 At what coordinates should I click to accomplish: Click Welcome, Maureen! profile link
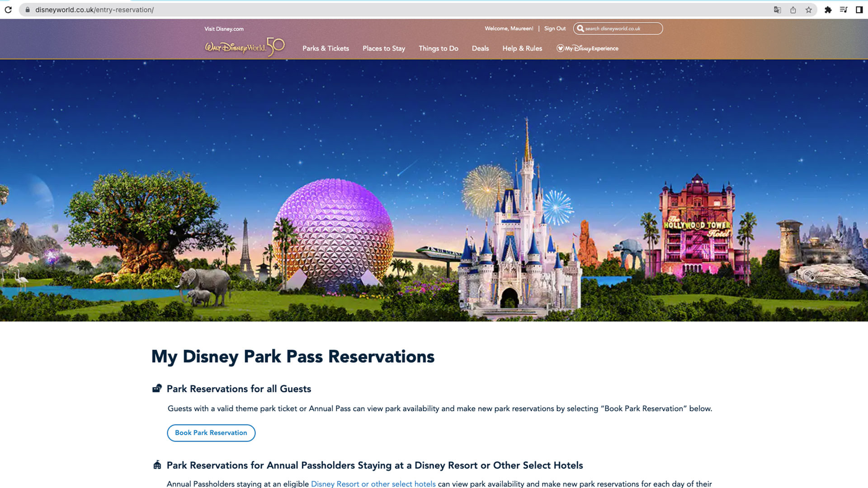click(509, 28)
